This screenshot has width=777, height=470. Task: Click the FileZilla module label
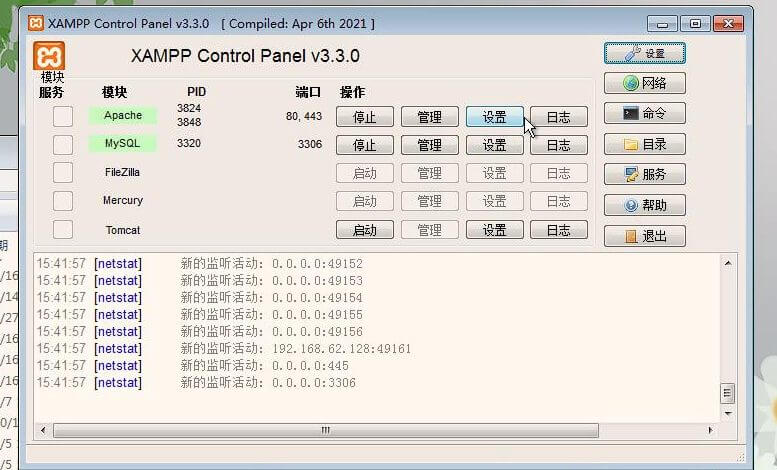pos(122,173)
